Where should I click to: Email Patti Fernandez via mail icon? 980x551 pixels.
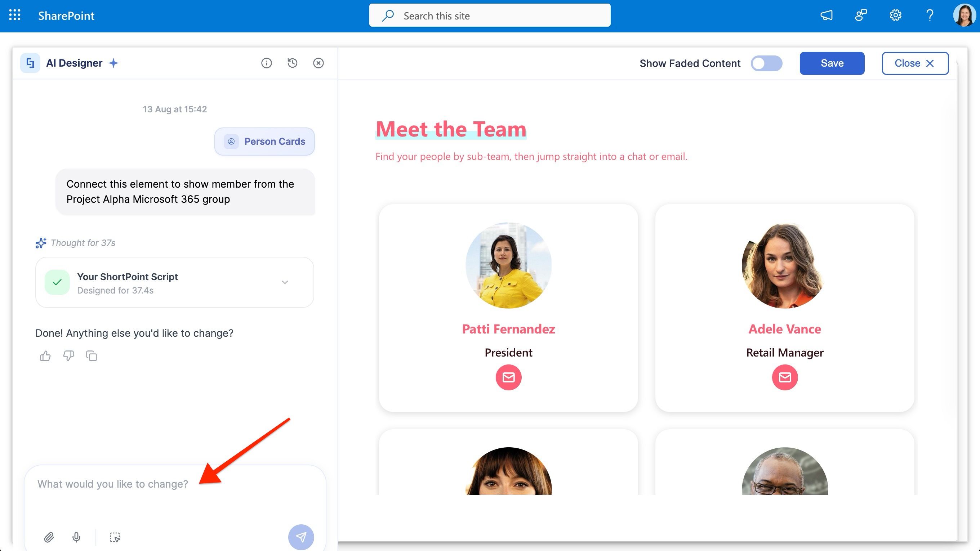(x=508, y=377)
